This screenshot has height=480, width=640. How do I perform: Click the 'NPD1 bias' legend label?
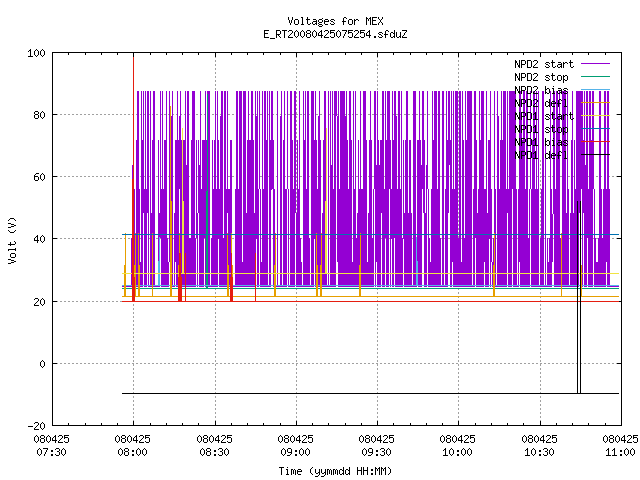tap(541, 142)
